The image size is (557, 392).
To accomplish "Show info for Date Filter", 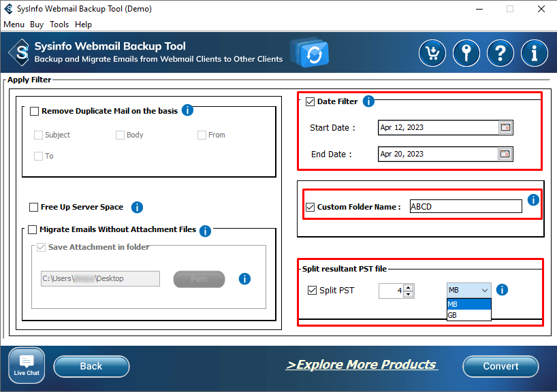I will point(369,101).
